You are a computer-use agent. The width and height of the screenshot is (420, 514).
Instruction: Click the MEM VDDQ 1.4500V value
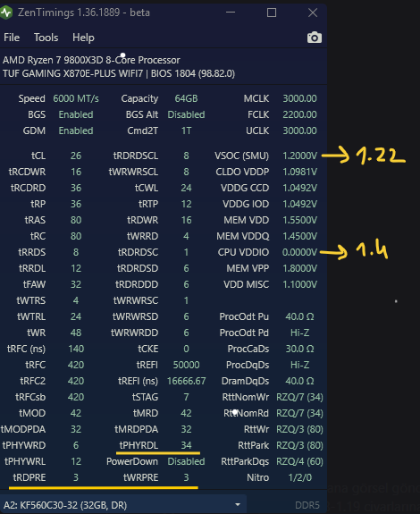[x=299, y=236]
